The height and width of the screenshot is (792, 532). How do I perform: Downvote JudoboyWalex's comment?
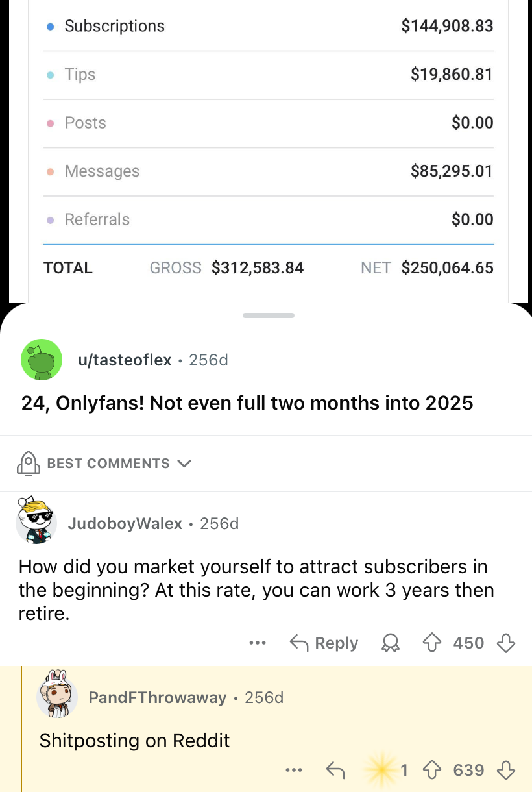click(506, 643)
